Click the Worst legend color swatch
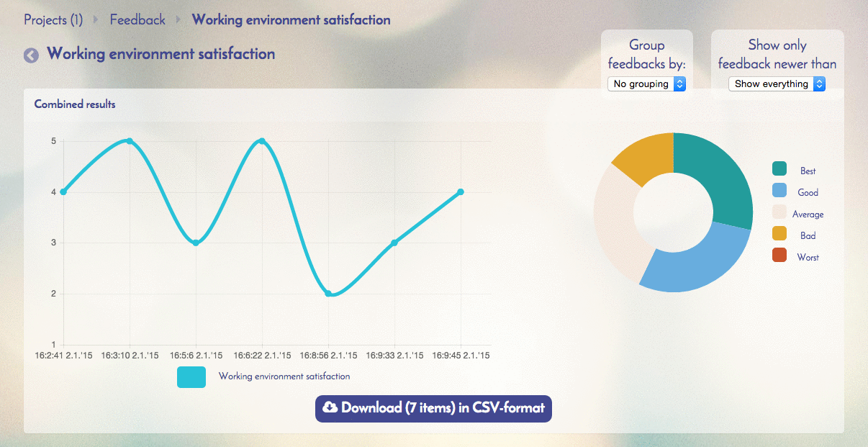 coord(779,256)
